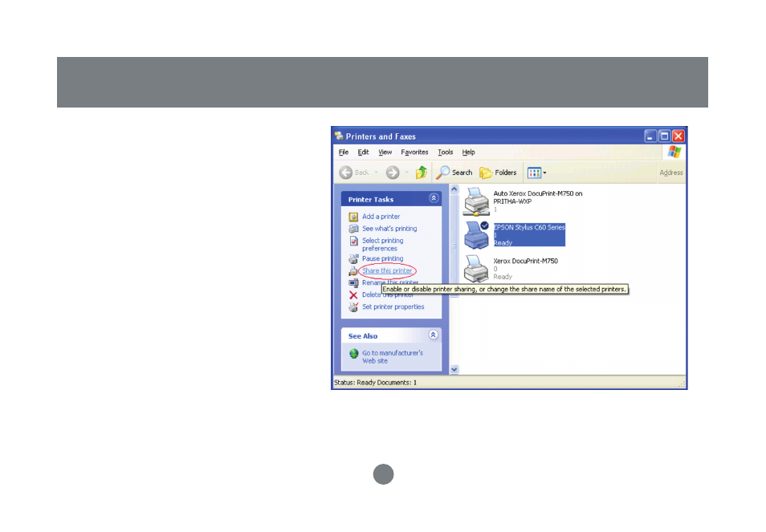The width and height of the screenshot is (766, 532).
Task: Select the local Xerox DocuPrint-M750 printer icon
Action: pyautogui.click(x=476, y=269)
